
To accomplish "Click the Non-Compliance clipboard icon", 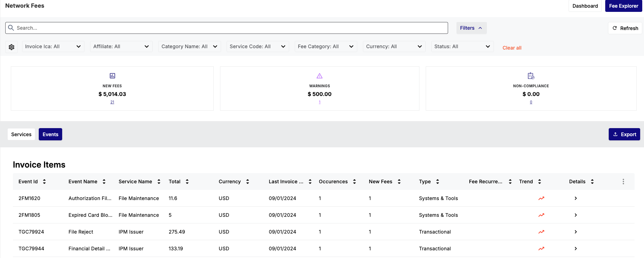I will click(531, 76).
